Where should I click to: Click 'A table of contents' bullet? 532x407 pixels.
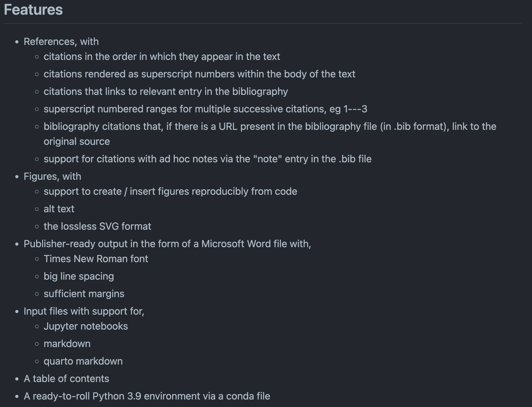click(66, 379)
